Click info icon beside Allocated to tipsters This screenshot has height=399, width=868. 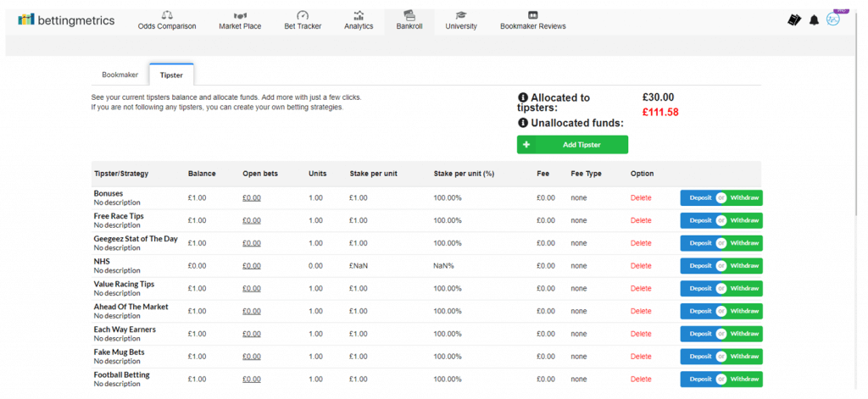coord(522,98)
